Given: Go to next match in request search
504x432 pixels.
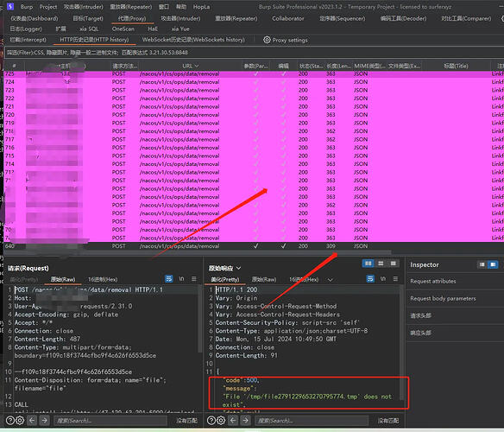Looking at the screenshot, I should (44, 420).
